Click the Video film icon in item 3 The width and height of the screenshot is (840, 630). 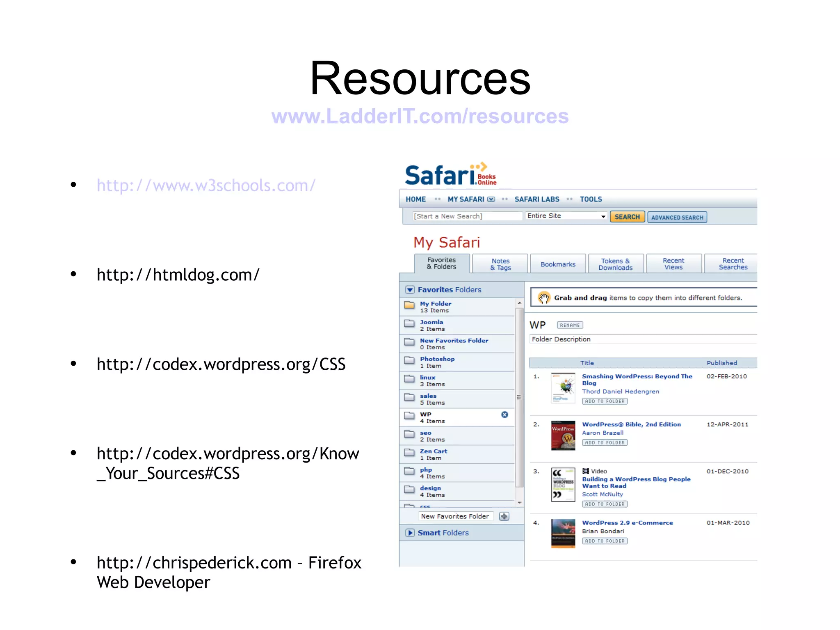click(x=586, y=471)
